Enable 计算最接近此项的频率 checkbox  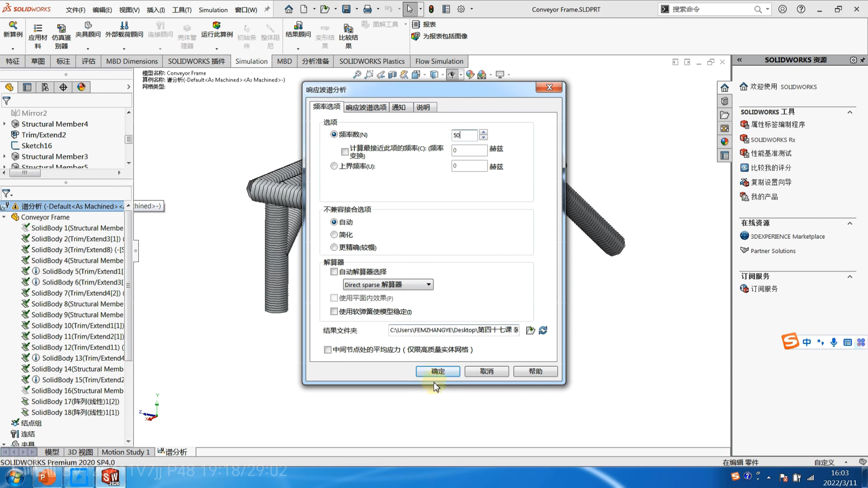point(345,152)
